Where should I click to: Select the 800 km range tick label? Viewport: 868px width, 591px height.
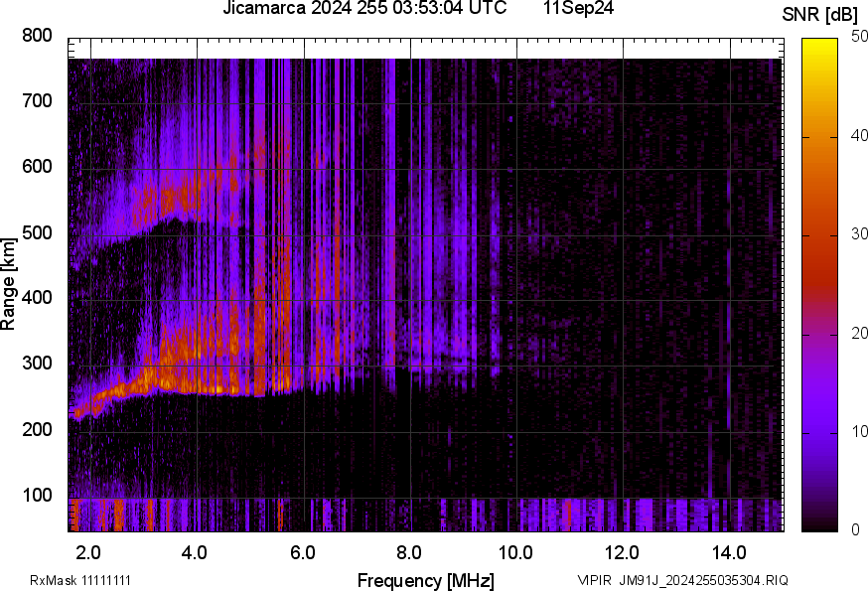[x=37, y=36]
